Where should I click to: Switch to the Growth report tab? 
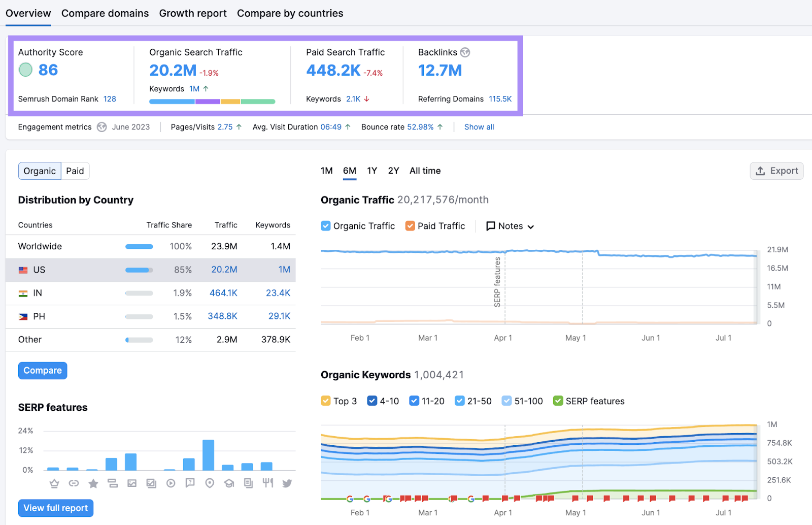tap(193, 13)
